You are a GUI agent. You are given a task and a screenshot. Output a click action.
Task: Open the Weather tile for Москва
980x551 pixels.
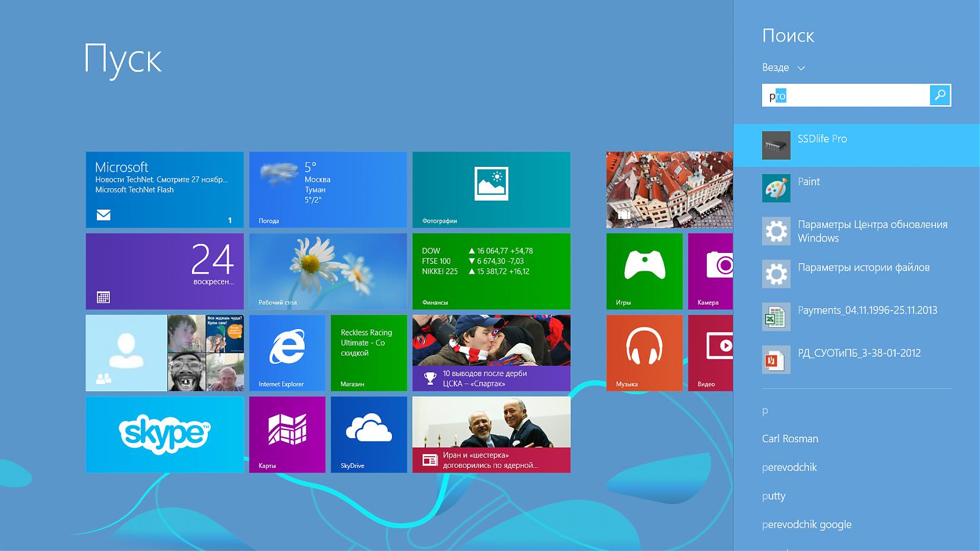pyautogui.click(x=328, y=190)
